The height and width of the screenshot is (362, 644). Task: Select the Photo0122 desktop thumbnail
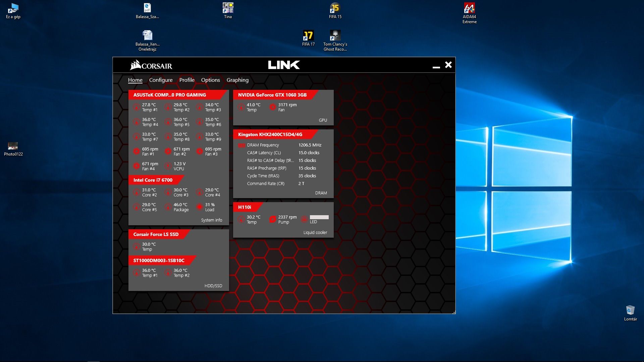coord(13,149)
